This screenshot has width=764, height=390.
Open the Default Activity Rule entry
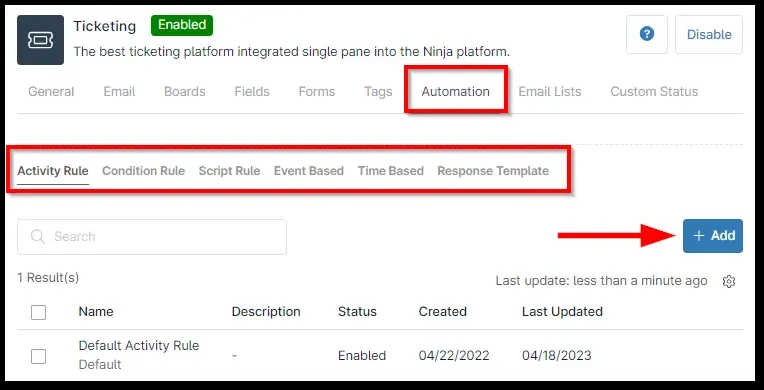pyautogui.click(x=139, y=346)
